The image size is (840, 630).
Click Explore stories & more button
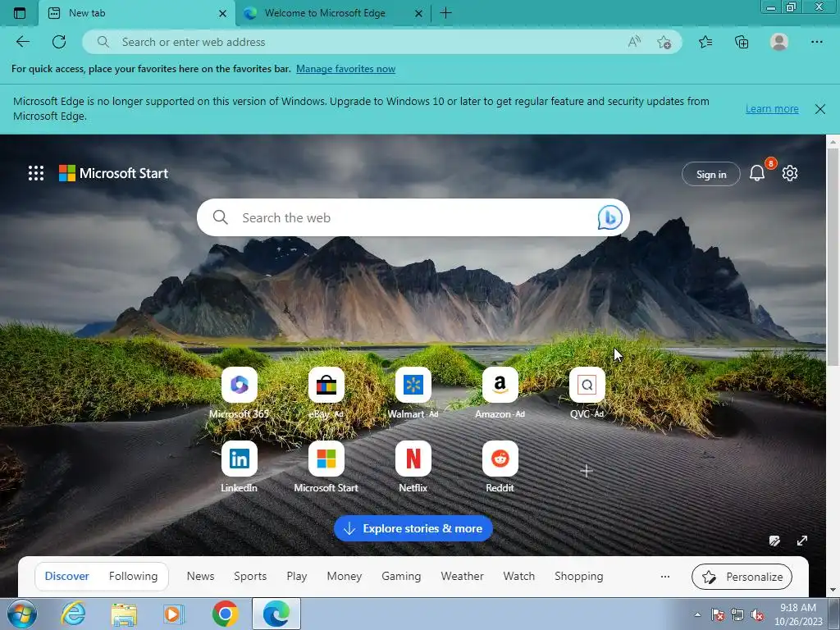coord(413,529)
